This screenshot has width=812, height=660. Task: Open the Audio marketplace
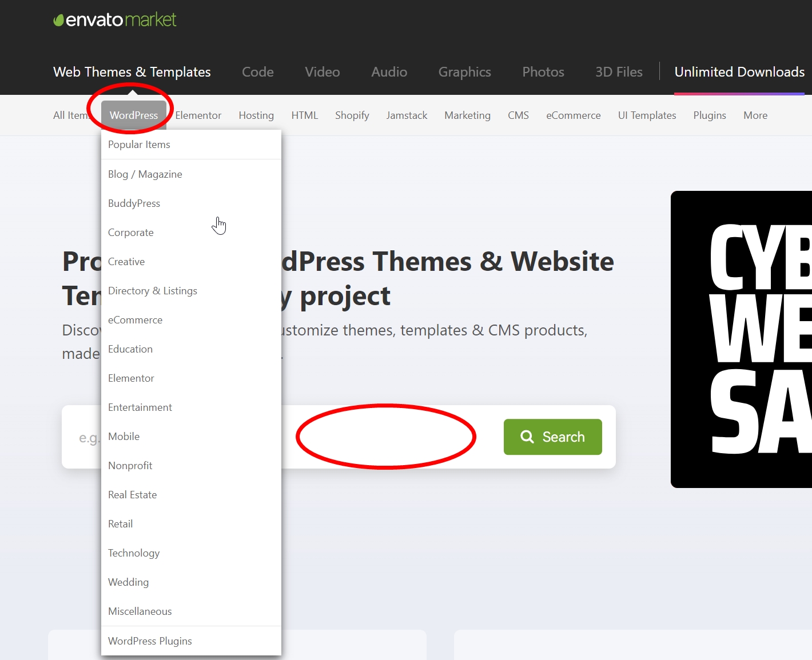389,72
